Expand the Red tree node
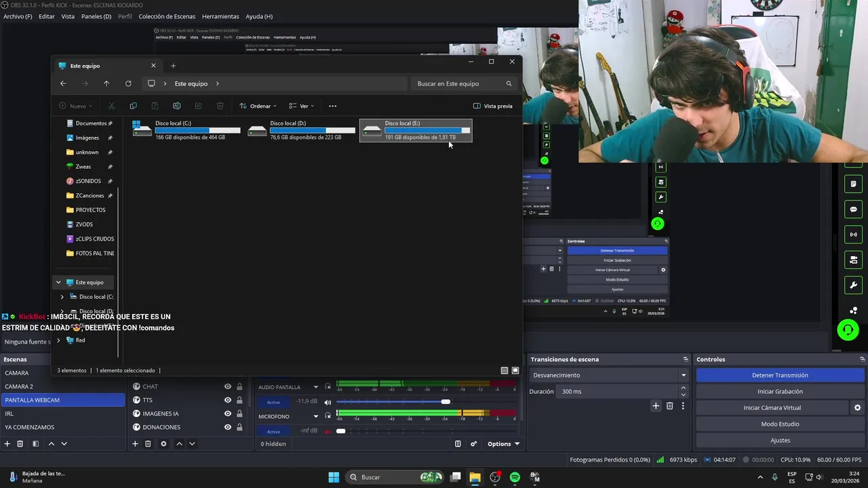Image resolution: width=868 pixels, height=488 pixels. (58, 340)
